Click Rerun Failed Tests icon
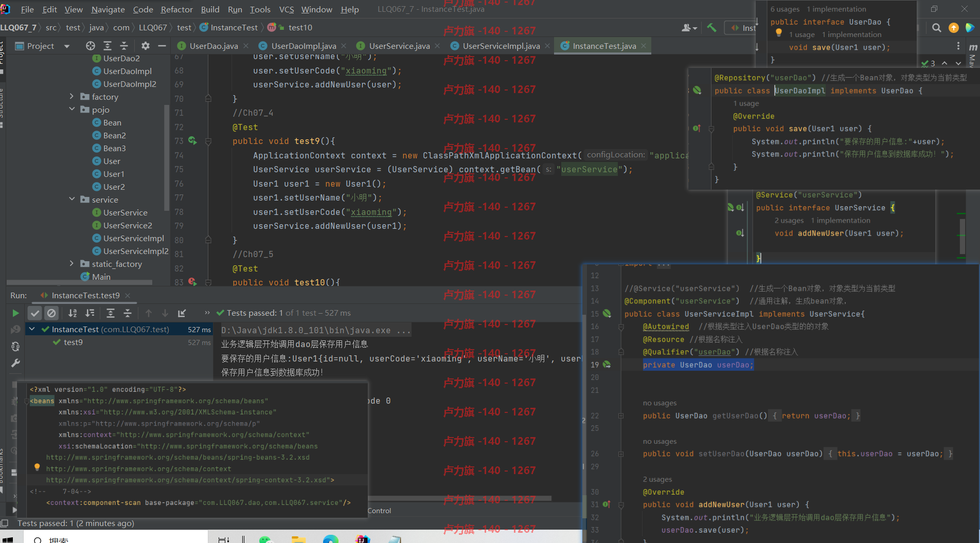Image resolution: width=980 pixels, height=543 pixels. (x=15, y=329)
